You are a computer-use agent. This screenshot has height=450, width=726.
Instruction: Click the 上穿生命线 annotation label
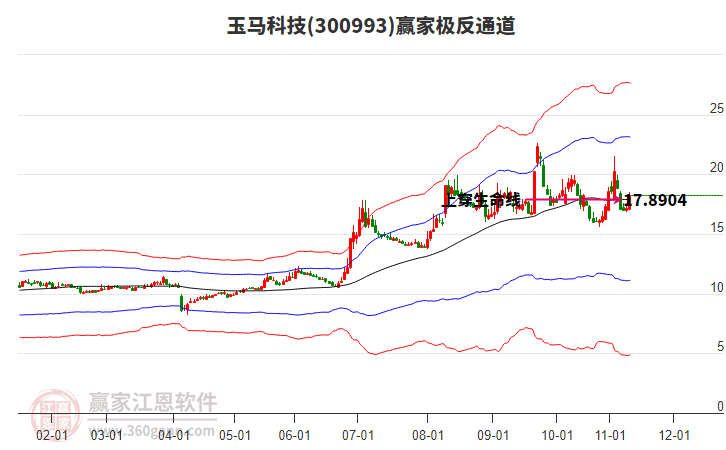tap(481, 200)
